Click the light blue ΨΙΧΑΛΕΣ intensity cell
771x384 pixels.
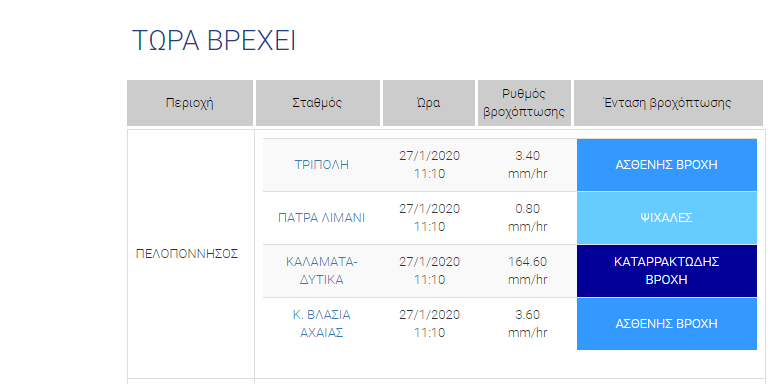(x=667, y=218)
